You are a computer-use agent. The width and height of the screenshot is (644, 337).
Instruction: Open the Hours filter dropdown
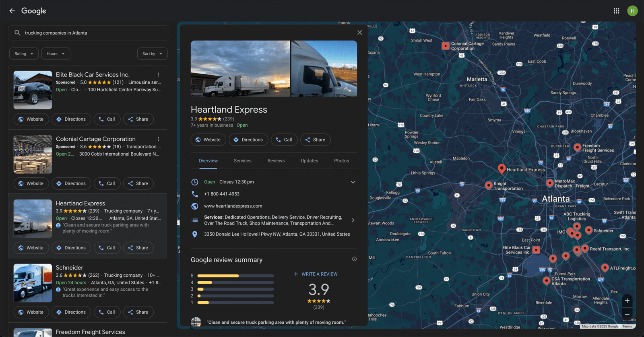pos(56,54)
